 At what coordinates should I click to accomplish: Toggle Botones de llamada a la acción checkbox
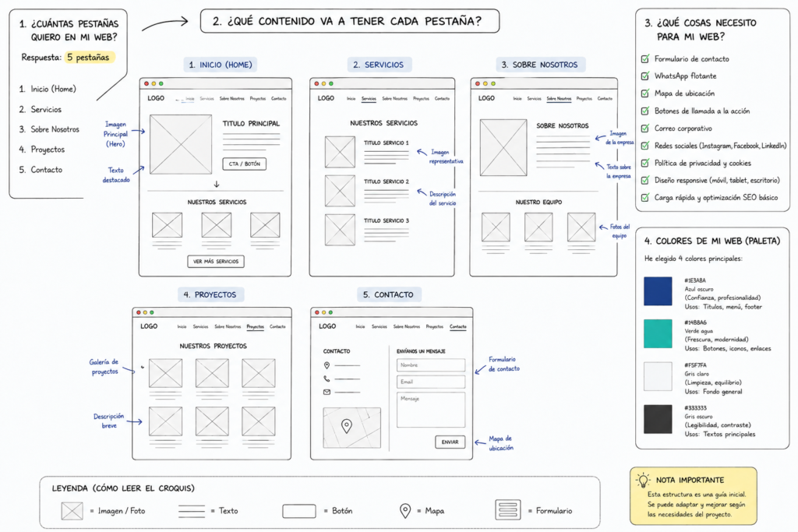point(644,111)
